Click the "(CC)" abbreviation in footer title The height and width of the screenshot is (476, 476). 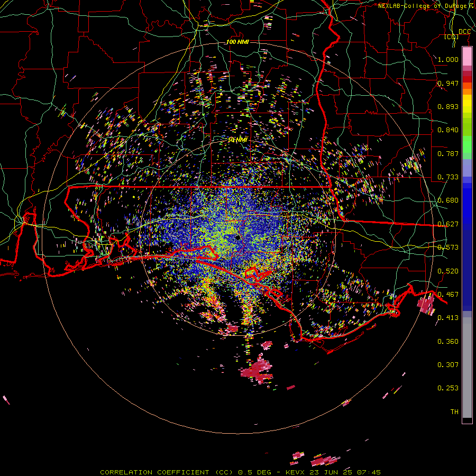[224, 472]
